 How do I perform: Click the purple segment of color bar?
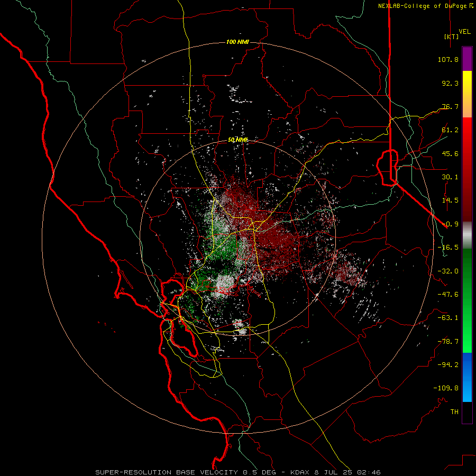coord(467,59)
